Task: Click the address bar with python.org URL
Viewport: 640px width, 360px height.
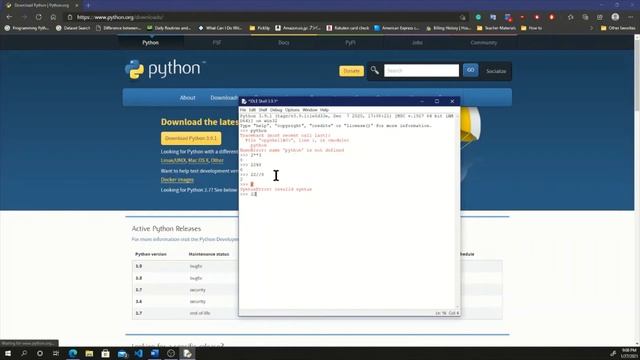Action: click(x=265, y=17)
